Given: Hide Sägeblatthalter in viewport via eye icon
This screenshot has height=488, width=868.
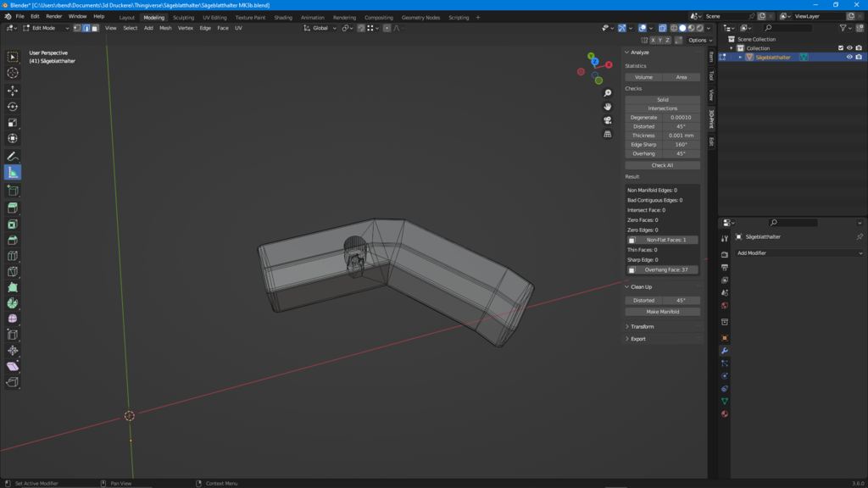Looking at the screenshot, I should (849, 58).
